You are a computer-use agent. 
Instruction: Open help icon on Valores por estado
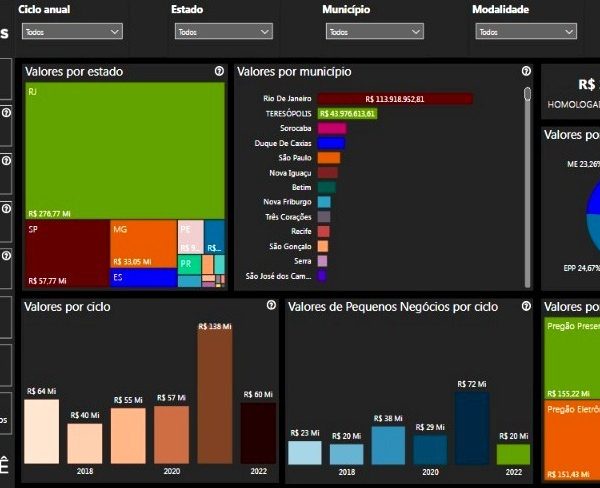click(x=219, y=72)
